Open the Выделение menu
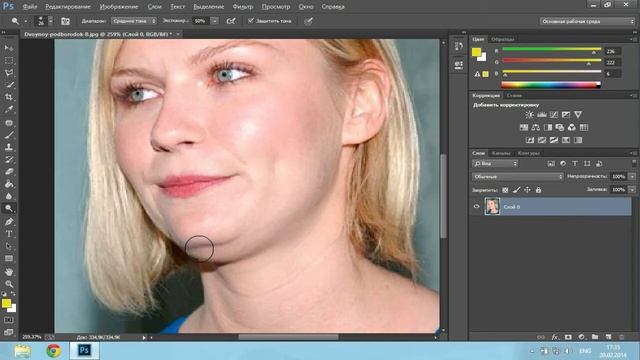 (x=208, y=7)
